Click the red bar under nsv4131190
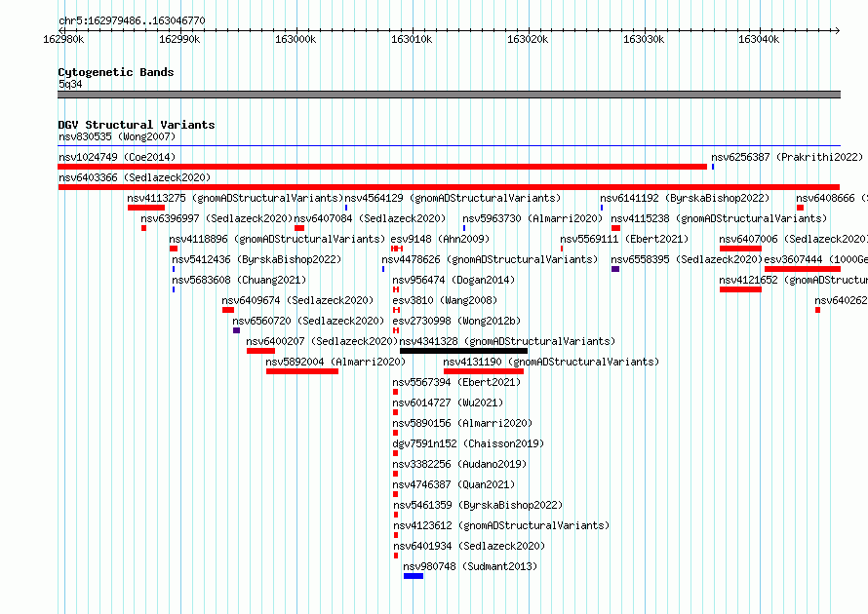The height and width of the screenshot is (614, 868). (484, 371)
